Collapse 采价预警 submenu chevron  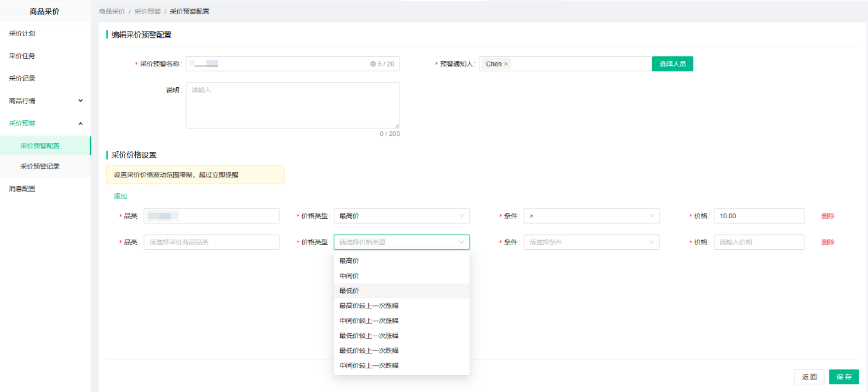coord(81,123)
